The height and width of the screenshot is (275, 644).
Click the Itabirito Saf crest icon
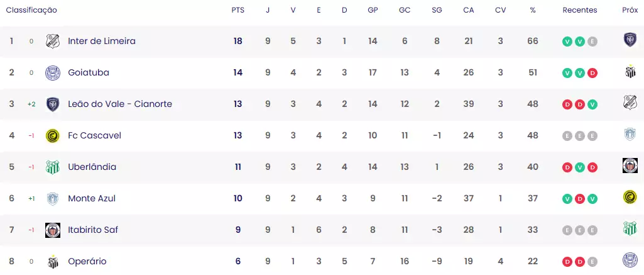53,230
